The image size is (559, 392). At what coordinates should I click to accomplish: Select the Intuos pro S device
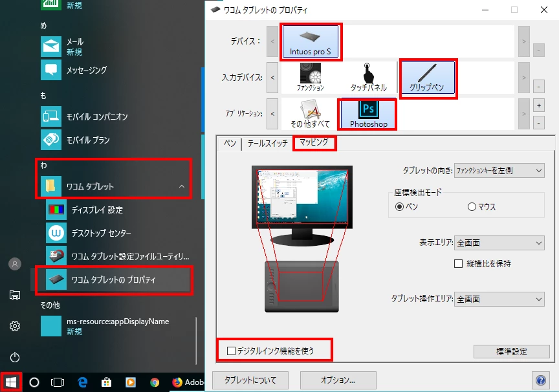coord(310,41)
